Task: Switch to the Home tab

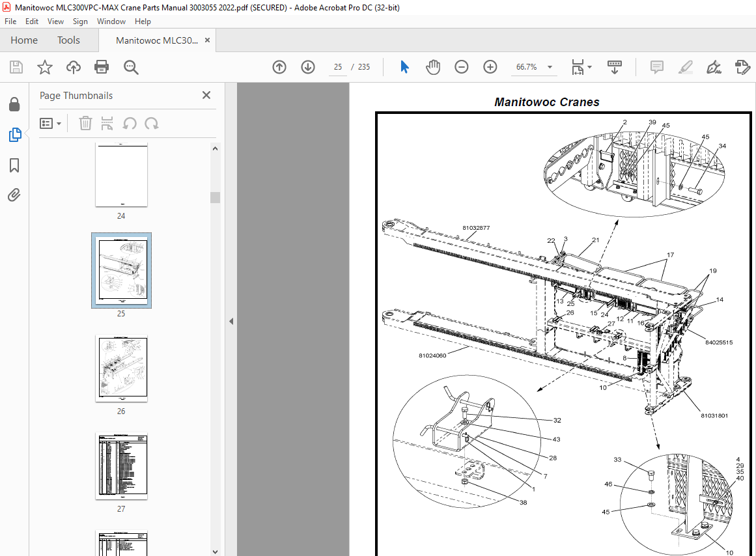Action: 24,40
